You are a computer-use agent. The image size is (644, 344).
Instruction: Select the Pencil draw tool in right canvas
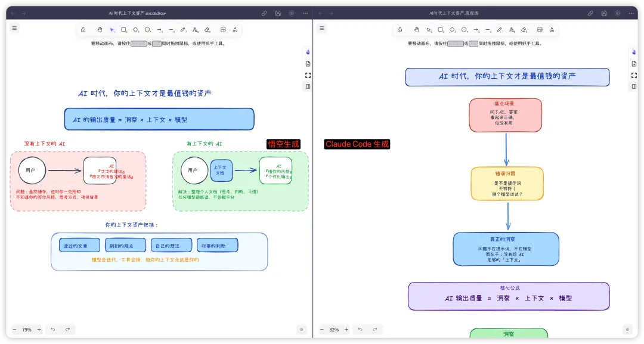[x=500, y=30]
